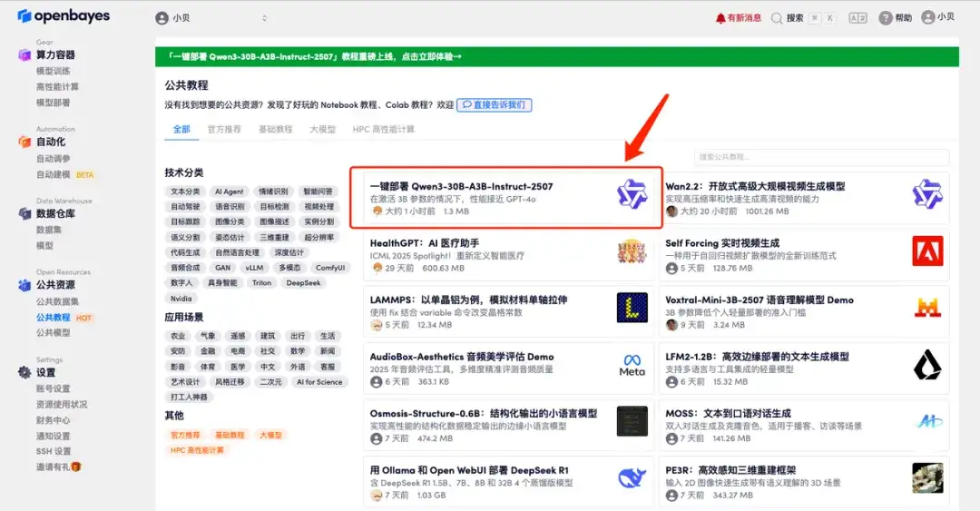The image size is (980, 511).
Task: Open 公共数据集 in the sidebar
Action: tap(57, 301)
